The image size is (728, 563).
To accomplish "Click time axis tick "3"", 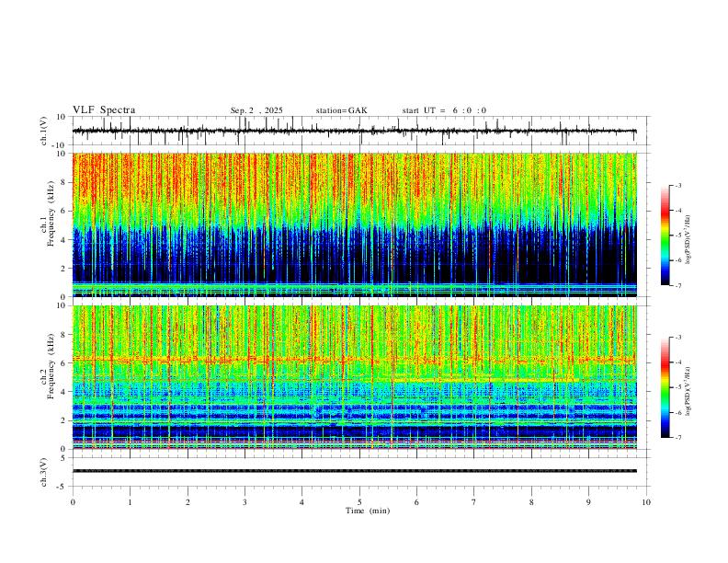I will pyautogui.click(x=245, y=502).
